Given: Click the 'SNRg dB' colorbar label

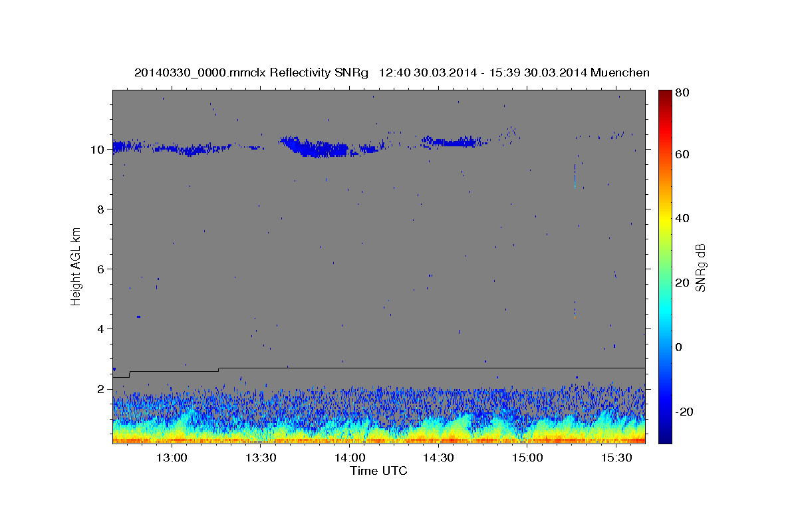Looking at the screenshot, I should 700,267.
